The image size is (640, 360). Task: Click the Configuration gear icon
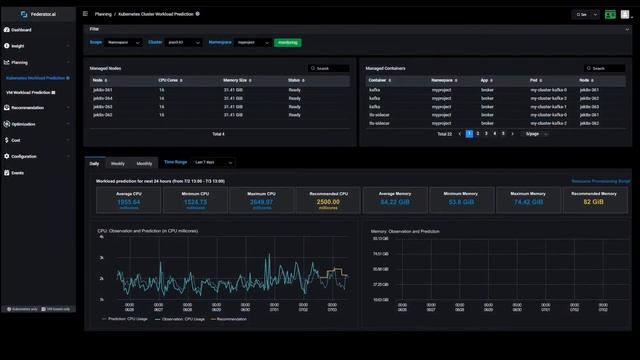[7, 156]
